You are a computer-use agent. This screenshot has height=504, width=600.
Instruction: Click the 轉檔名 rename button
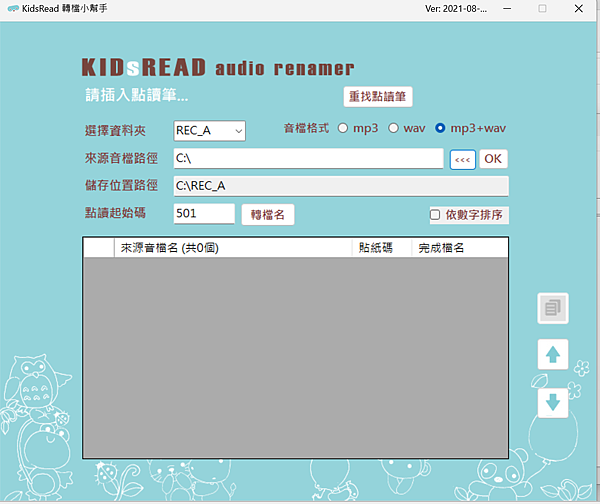268,215
